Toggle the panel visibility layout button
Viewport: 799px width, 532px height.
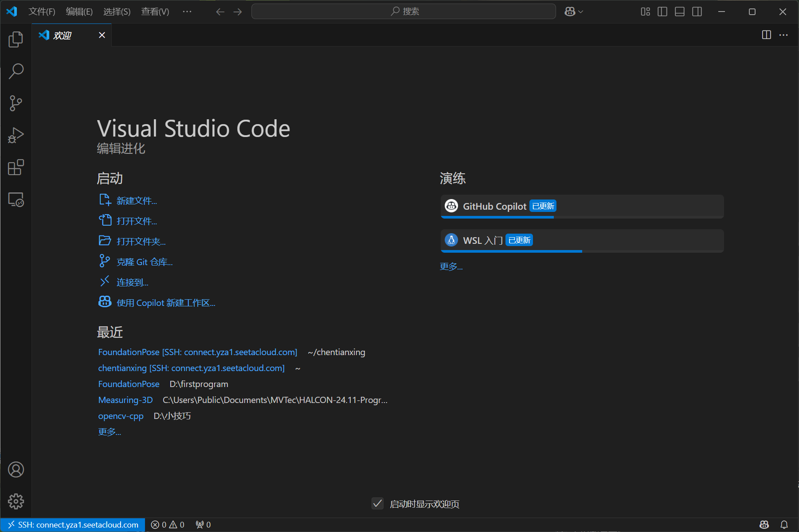pyautogui.click(x=680, y=12)
